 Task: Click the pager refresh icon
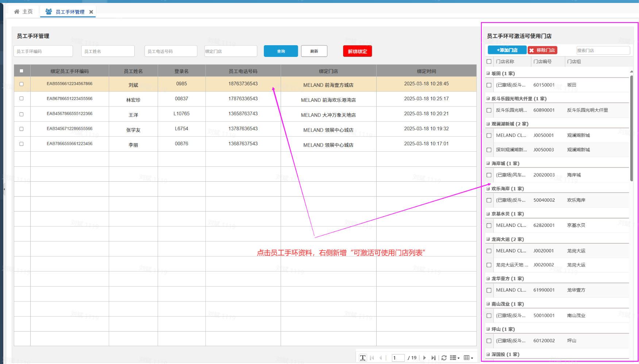pyautogui.click(x=444, y=358)
